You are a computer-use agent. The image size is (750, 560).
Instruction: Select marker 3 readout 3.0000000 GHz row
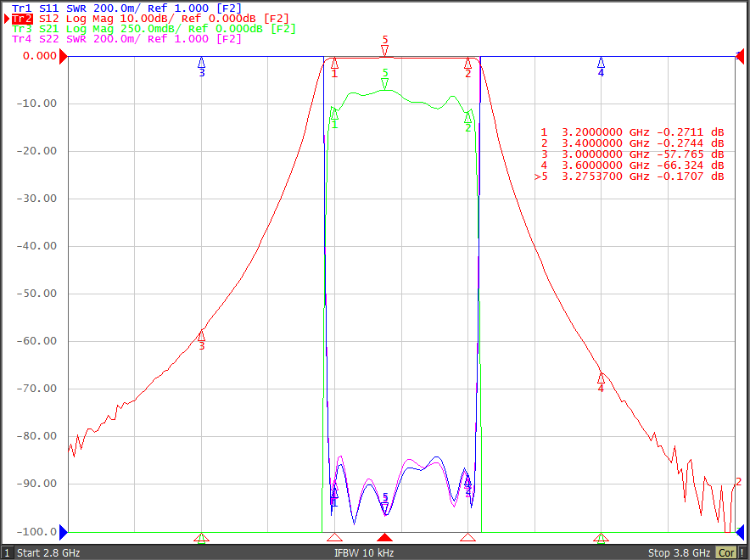pos(632,154)
